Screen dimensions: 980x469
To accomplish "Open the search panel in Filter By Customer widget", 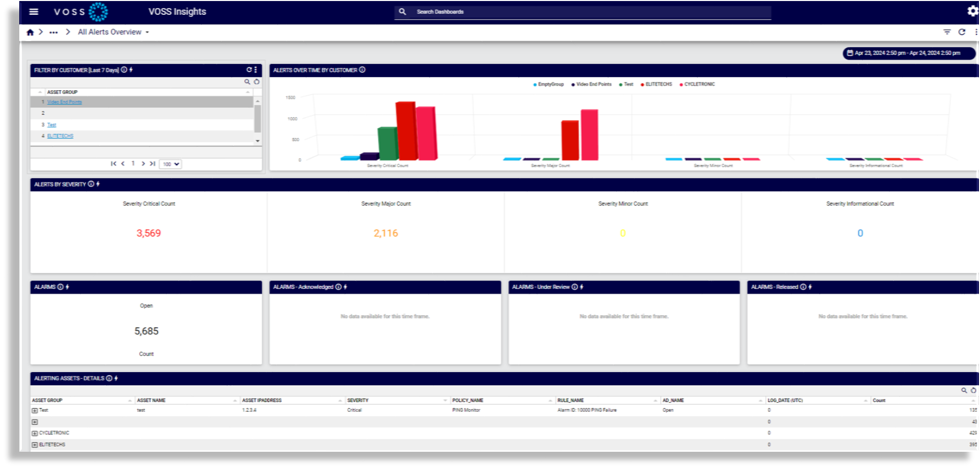I will pos(246,82).
